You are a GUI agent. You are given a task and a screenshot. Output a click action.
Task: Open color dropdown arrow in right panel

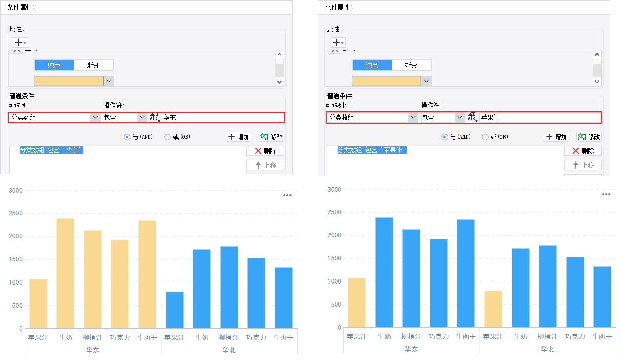(426, 81)
